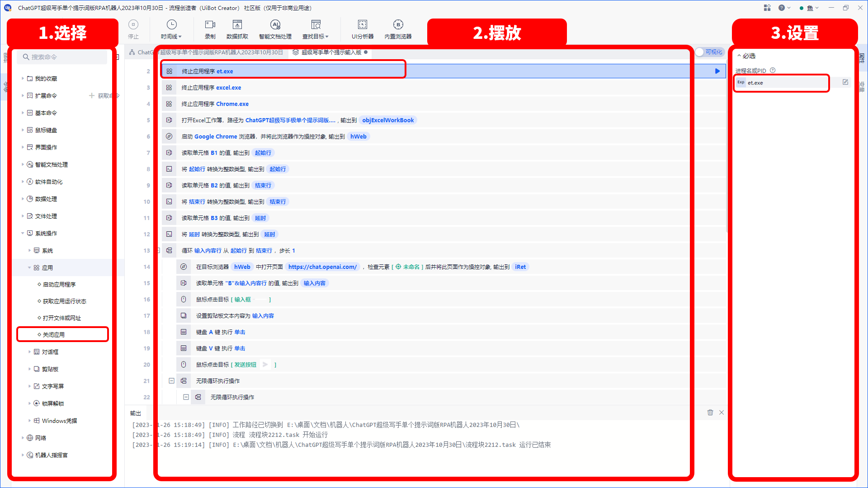Select the 启动应用程序 command
This screenshot has height=488, width=868.
click(x=59, y=284)
